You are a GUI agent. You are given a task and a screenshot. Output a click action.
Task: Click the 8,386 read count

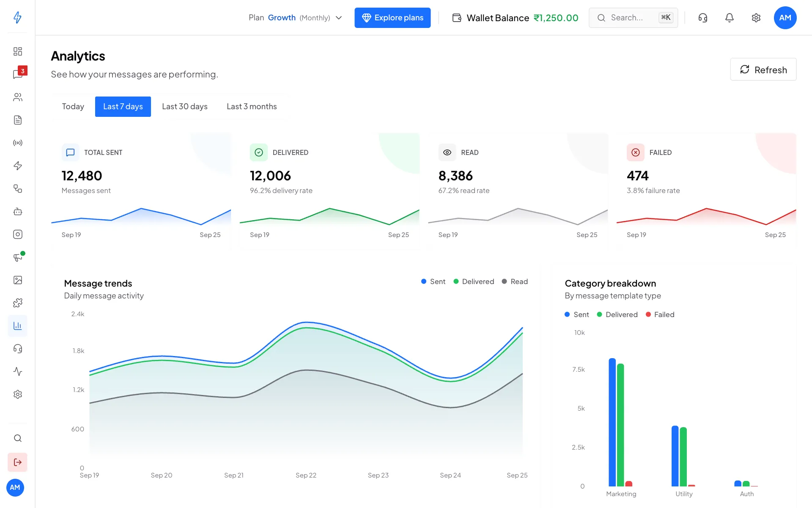455,176
